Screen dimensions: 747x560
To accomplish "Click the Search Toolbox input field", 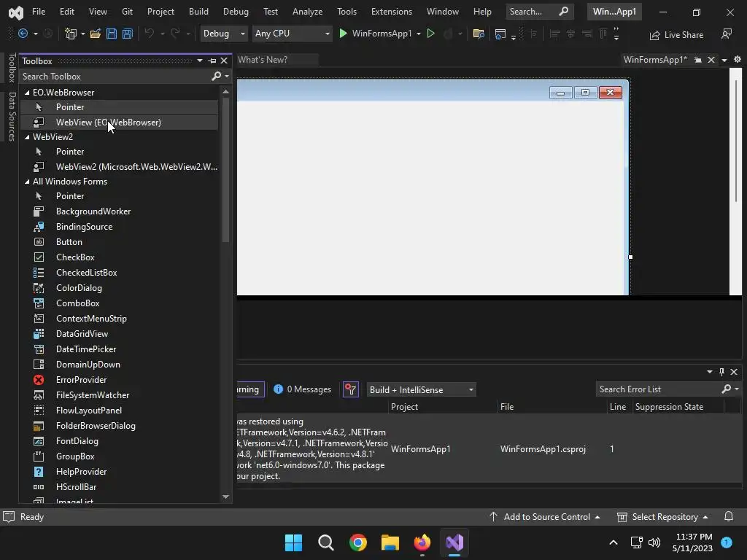I will click(116, 76).
